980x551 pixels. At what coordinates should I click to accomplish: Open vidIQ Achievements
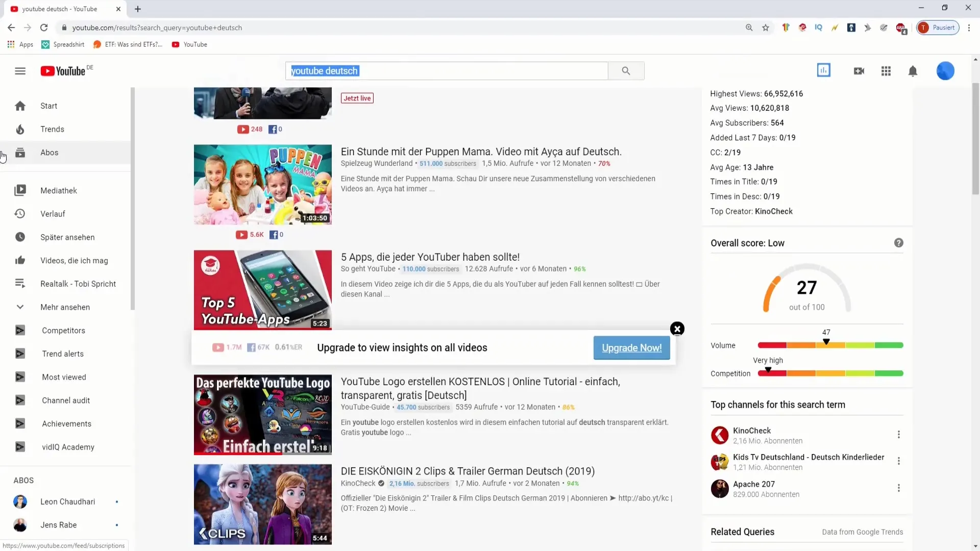(x=65, y=423)
